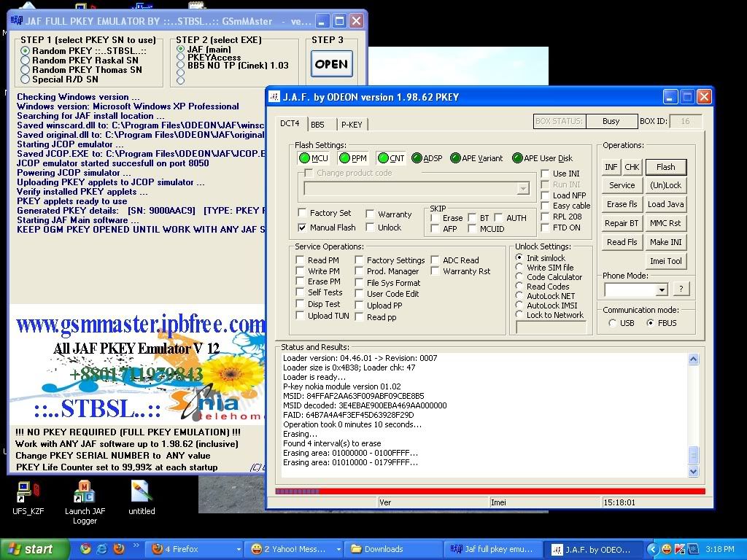Open UFS_KZF desktop shortcut
The width and height of the screenshot is (747, 560).
(28, 499)
